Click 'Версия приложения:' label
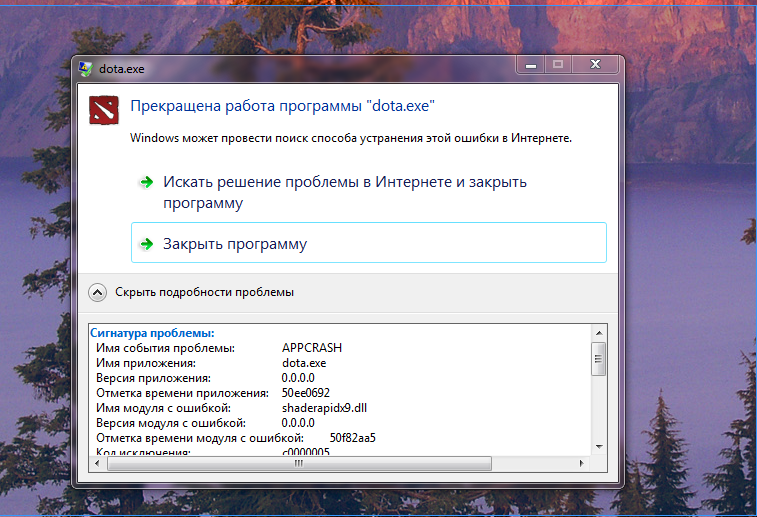Screen dimensions: 757x517 [154, 378]
